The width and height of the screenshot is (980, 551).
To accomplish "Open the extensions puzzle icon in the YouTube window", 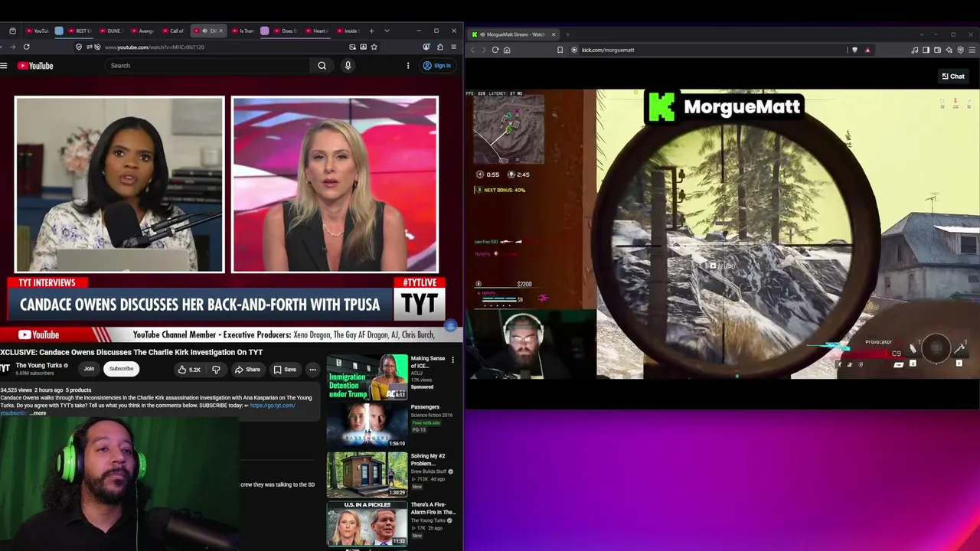I will click(x=439, y=47).
